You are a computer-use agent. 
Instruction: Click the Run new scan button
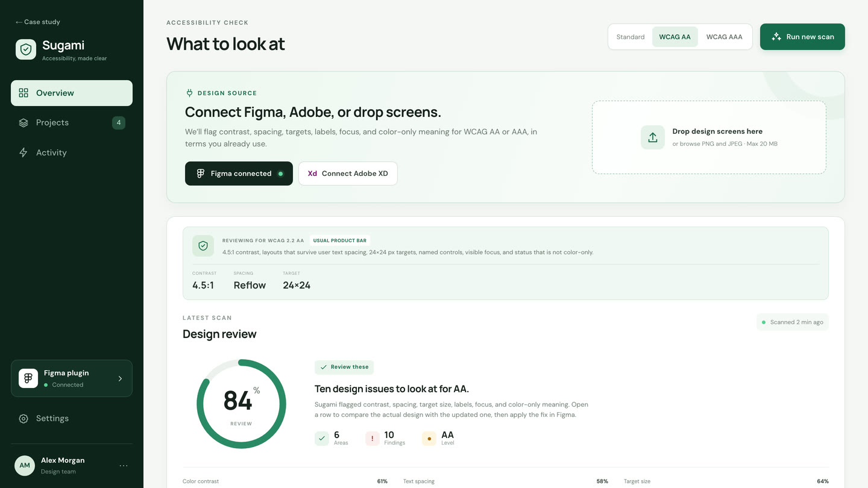802,37
